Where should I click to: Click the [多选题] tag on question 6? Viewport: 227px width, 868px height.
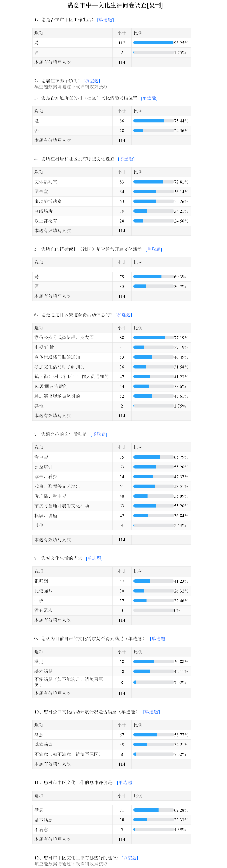(x=124, y=315)
